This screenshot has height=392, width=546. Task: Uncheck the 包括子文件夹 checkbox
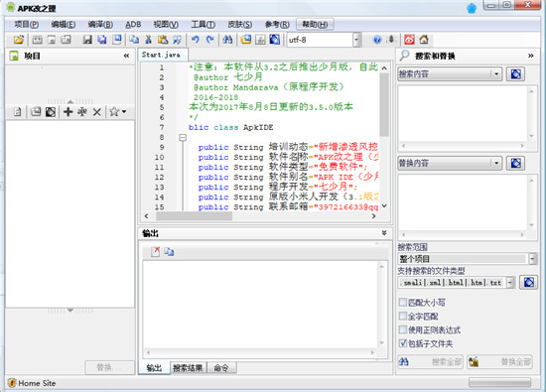tap(403, 343)
